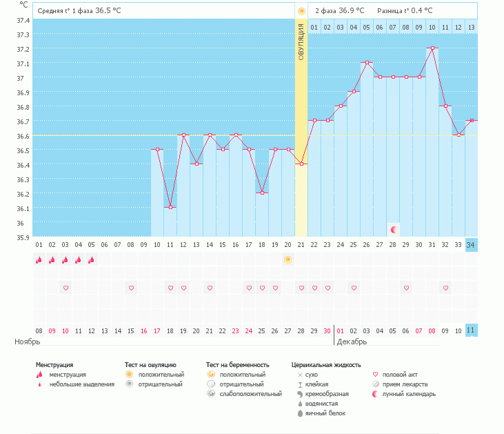Select the 37.1 temperature point on day 26
Screen dimensions: 504x434
coord(367,63)
